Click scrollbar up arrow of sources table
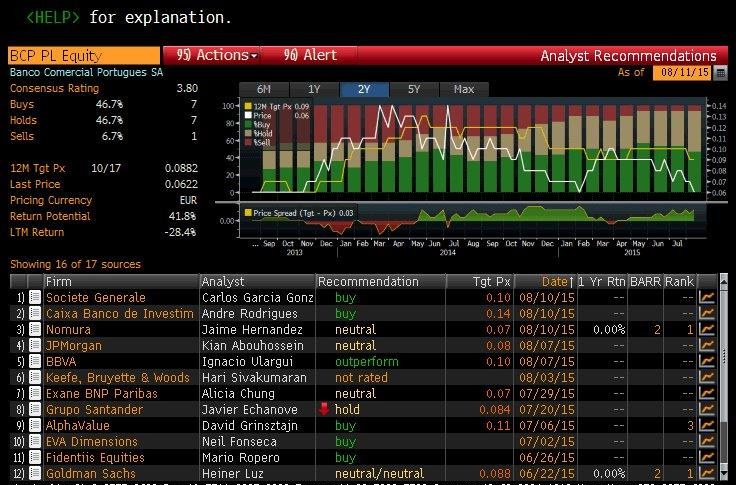The height and width of the screenshot is (485, 736). (x=724, y=281)
